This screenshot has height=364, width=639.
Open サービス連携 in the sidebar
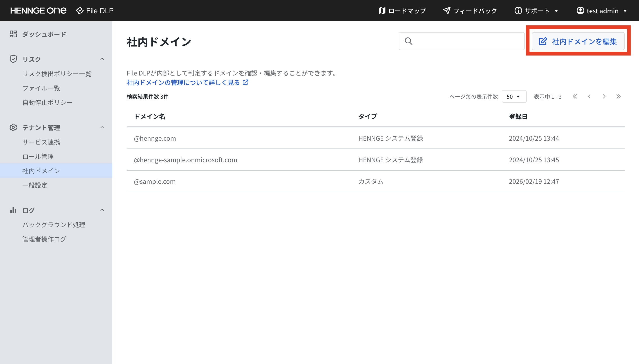pos(41,142)
